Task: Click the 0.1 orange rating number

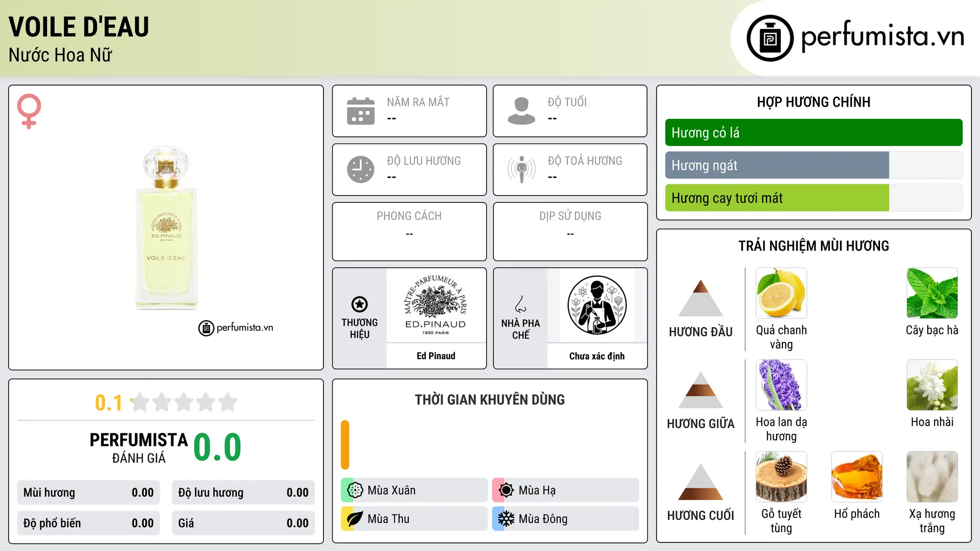Action: (109, 403)
